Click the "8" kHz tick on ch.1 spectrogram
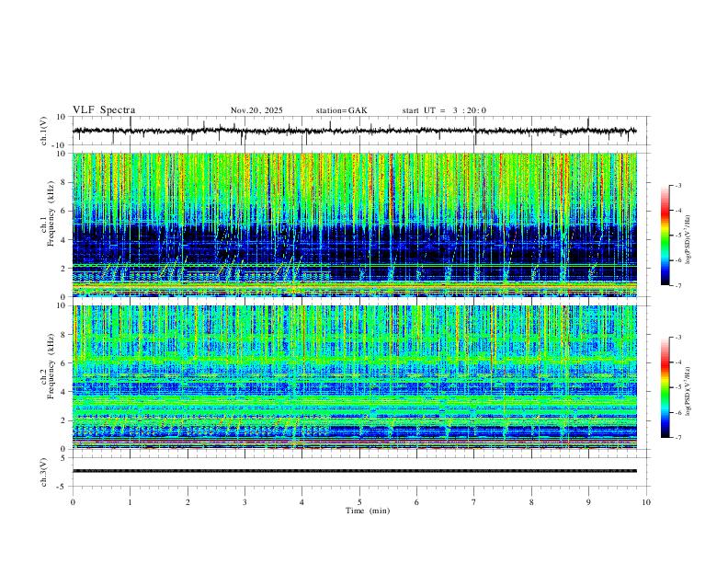 pyautogui.click(x=63, y=182)
